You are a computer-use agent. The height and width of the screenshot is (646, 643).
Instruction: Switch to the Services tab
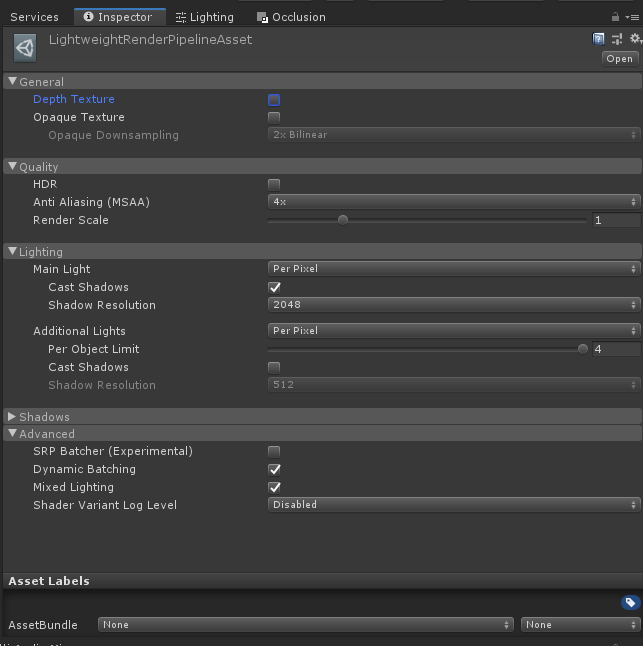click(x=35, y=17)
